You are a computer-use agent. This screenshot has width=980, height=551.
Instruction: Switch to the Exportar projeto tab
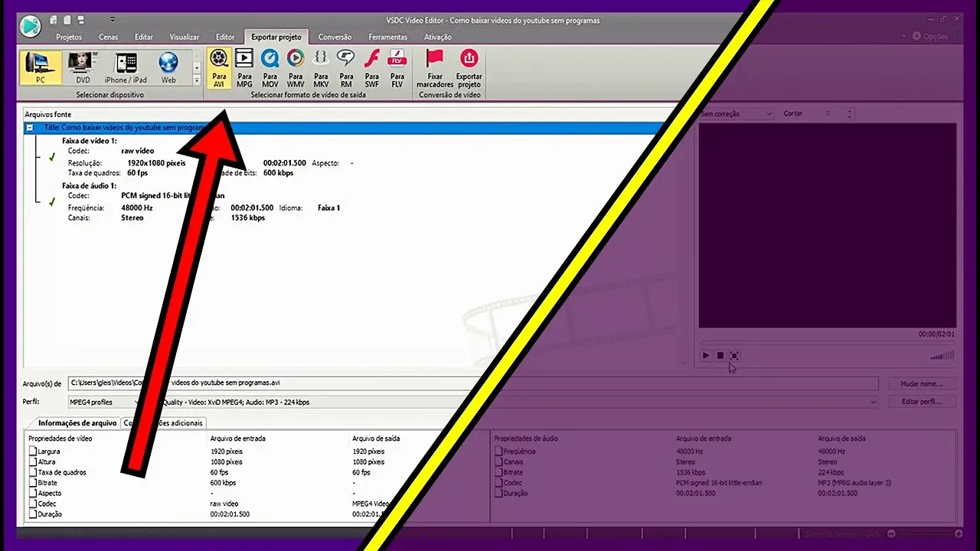[x=276, y=37]
